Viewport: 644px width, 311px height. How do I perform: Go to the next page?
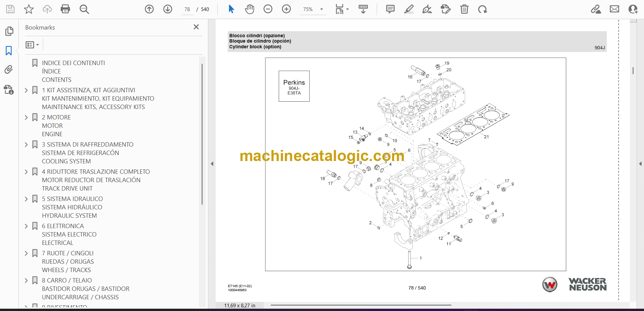point(168,9)
